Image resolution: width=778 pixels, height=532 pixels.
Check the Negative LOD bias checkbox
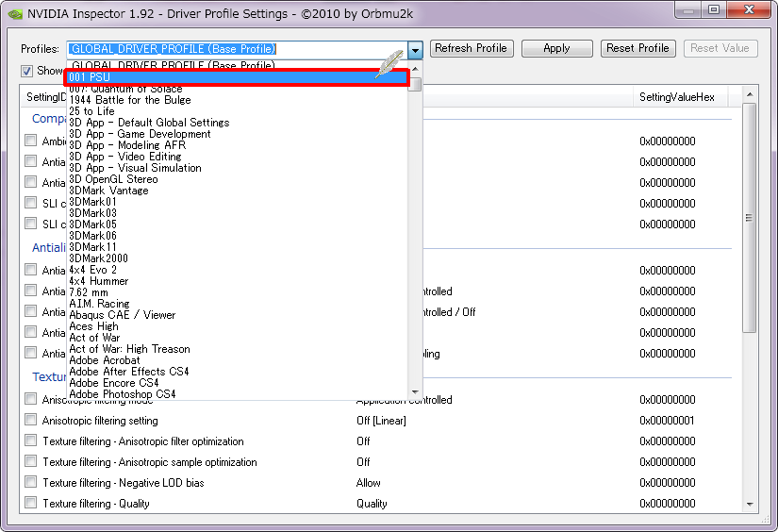pos(31,482)
